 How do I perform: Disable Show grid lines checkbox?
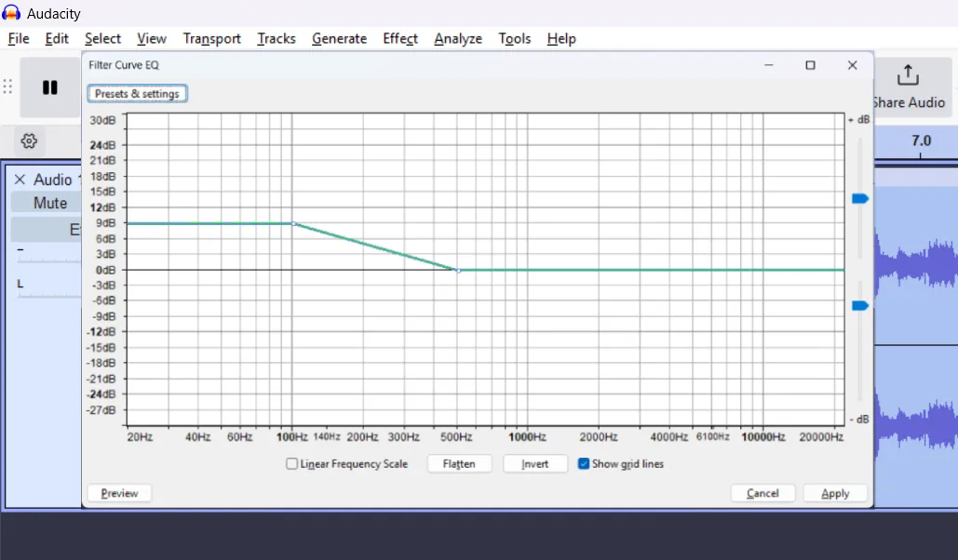pyautogui.click(x=584, y=464)
